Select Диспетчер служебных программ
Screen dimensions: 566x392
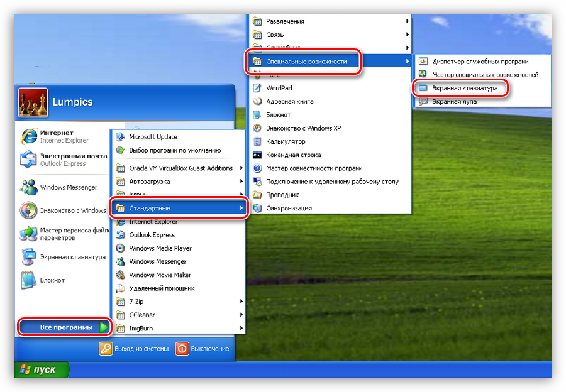tap(480, 62)
